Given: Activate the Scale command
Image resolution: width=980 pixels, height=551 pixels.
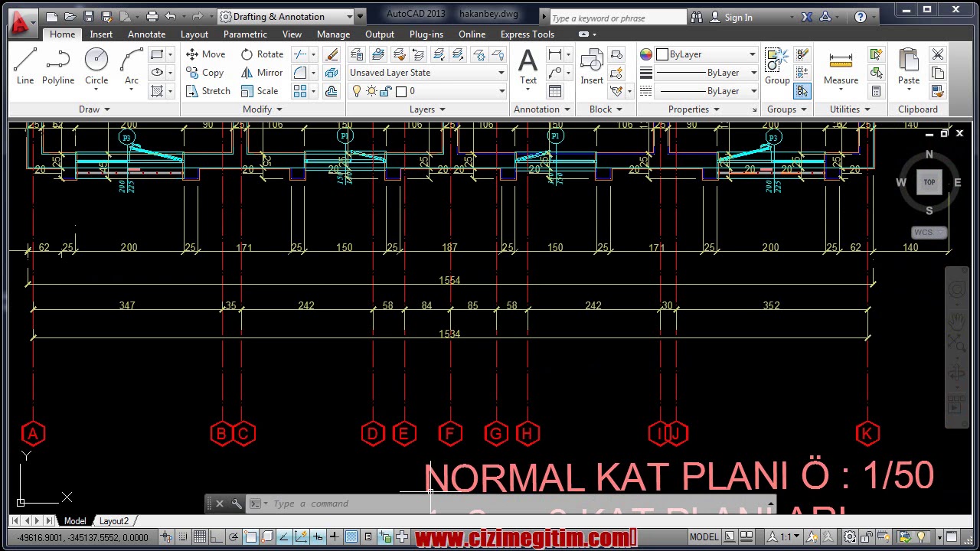Looking at the screenshot, I should click(x=260, y=91).
